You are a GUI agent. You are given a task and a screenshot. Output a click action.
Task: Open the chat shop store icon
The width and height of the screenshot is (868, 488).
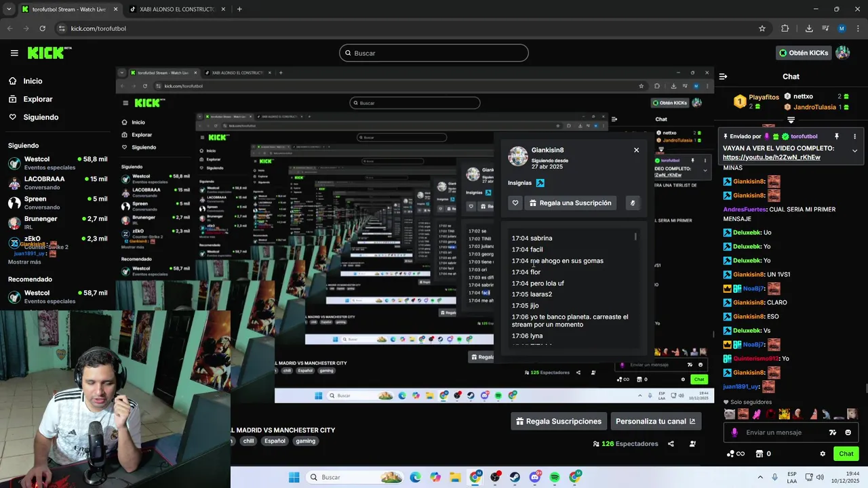(759, 453)
